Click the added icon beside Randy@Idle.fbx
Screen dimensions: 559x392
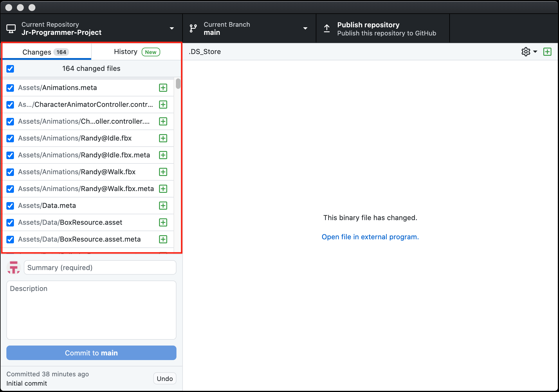point(163,138)
